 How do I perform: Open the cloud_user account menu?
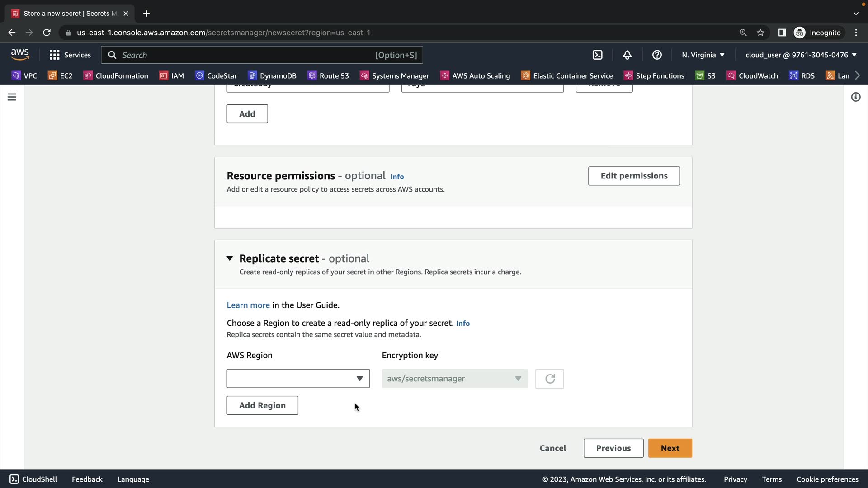click(801, 55)
